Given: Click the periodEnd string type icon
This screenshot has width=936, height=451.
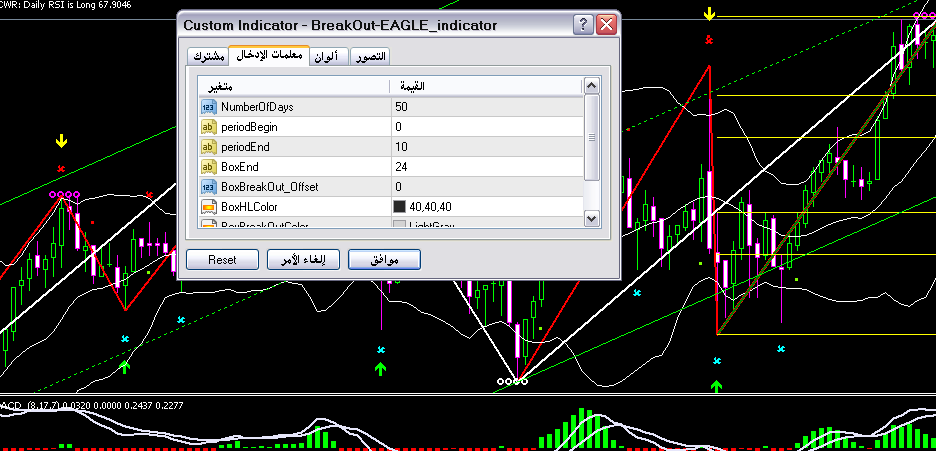Looking at the screenshot, I should 209,147.
